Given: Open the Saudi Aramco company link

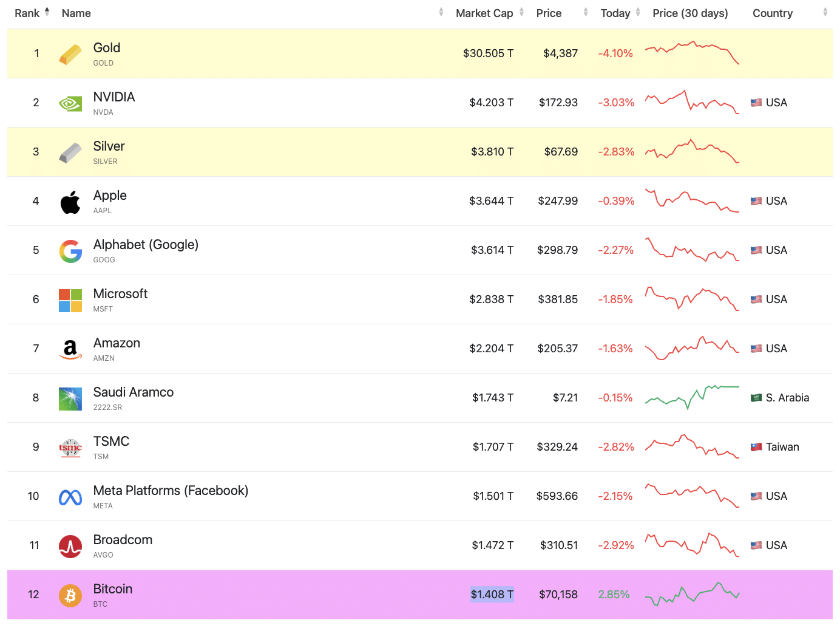Looking at the screenshot, I should [134, 392].
